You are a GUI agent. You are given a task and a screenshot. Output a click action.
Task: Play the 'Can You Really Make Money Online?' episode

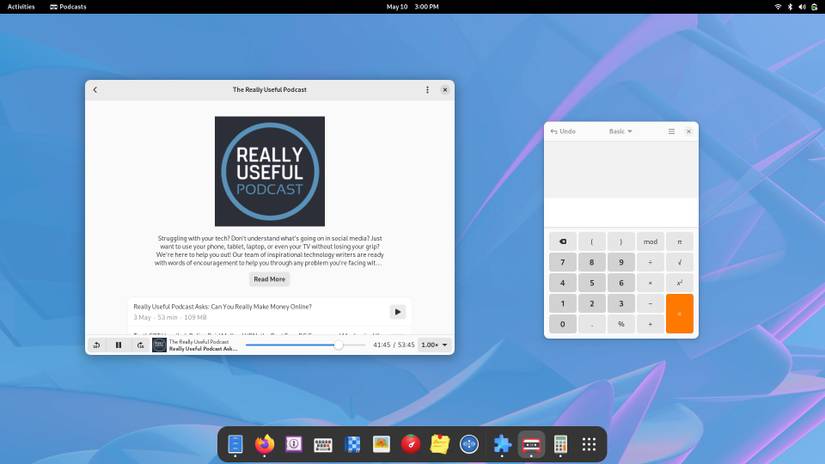(398, 312)
